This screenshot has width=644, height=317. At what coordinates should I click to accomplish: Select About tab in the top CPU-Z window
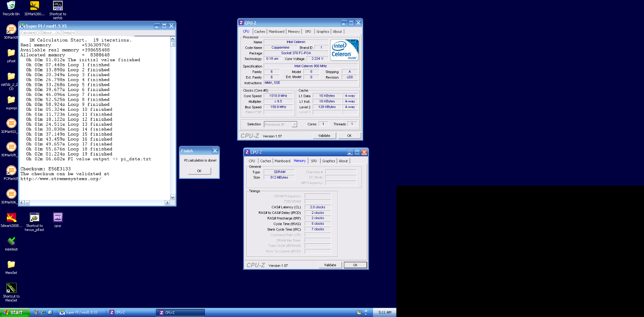pos(337,31)
